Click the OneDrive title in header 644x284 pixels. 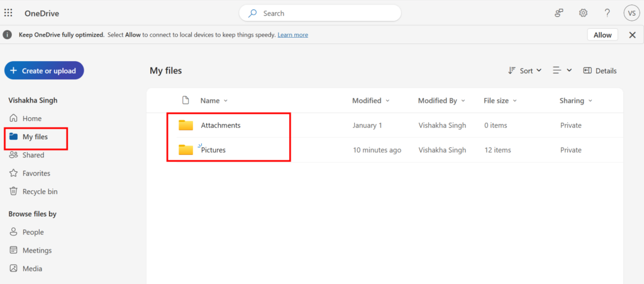[x=42, y=14]
